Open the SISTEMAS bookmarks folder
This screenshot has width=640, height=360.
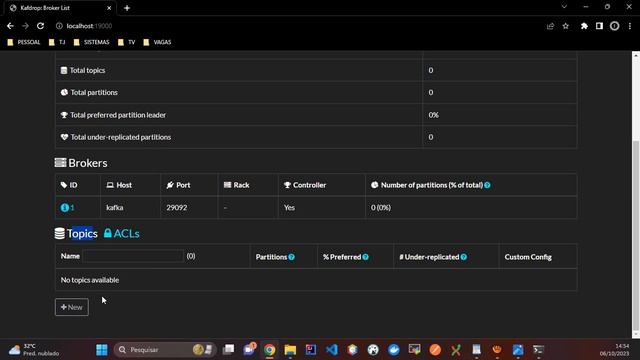pyautogui.click(x=92, y=42)
